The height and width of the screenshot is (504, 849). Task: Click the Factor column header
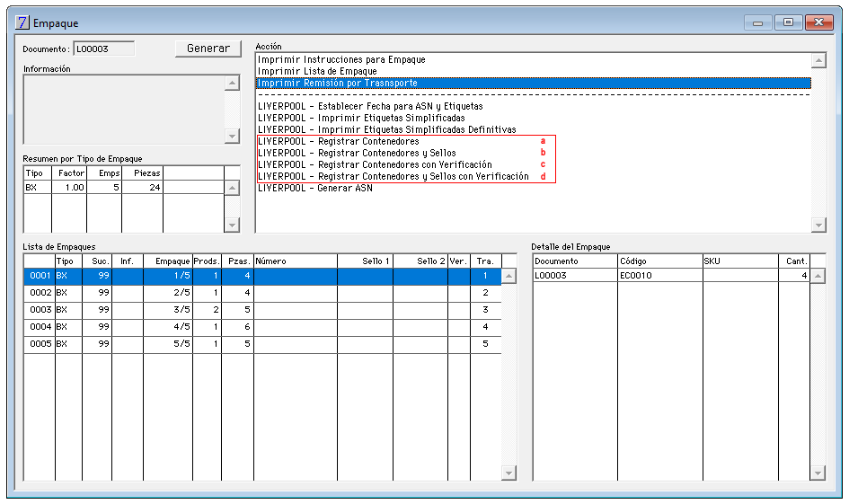pyautogui.click(x=69, y=173)
